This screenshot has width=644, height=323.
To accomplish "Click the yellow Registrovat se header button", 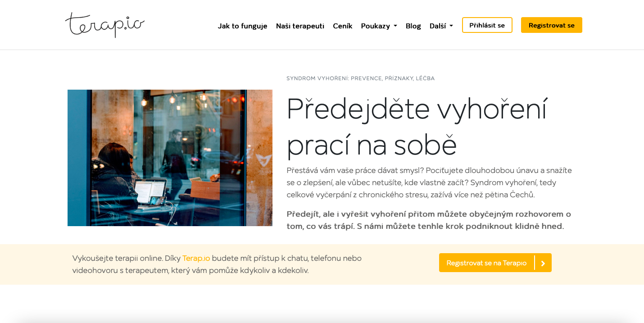I will pos(551,25).
